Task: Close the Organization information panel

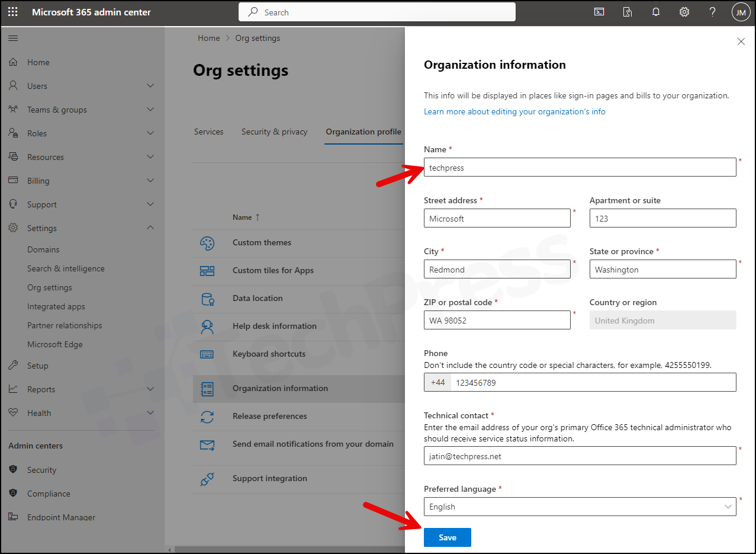Action: pos(741,41)
